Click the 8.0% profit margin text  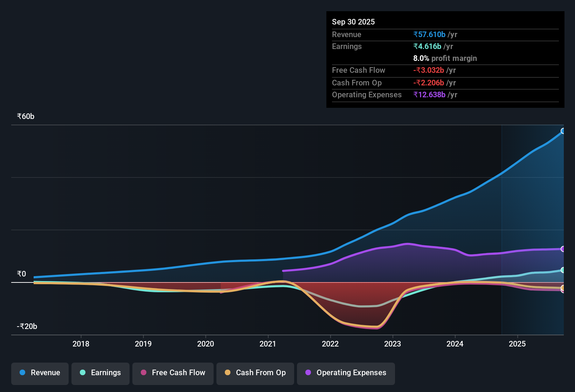pyautogui.click(x=445, y=58)
